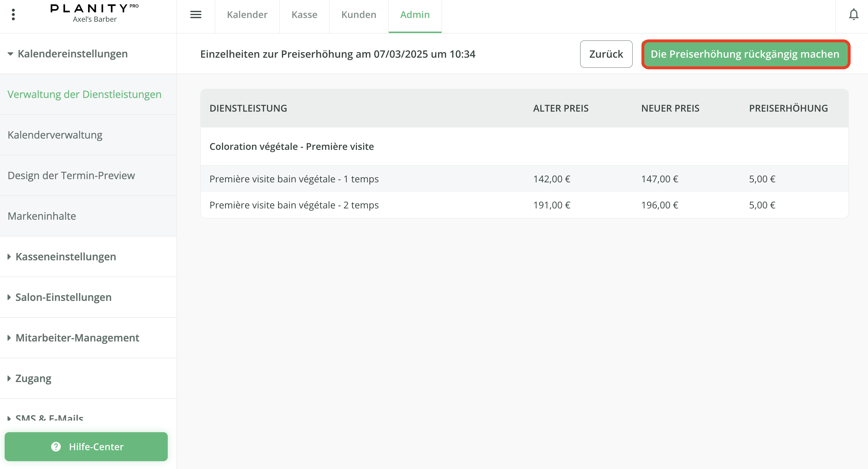868x469 pixels.
Task: Open Design der Termin-Preview
Action: 71,175
